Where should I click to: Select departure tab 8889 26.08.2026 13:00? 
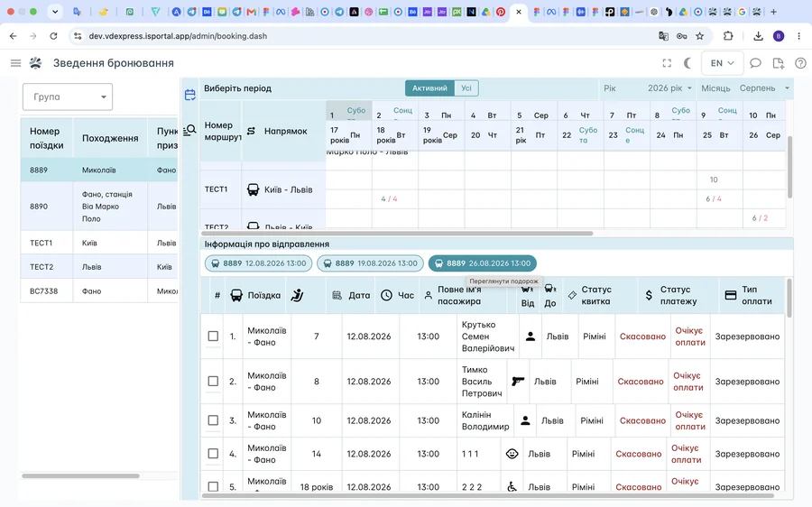(x=482, y=263)
